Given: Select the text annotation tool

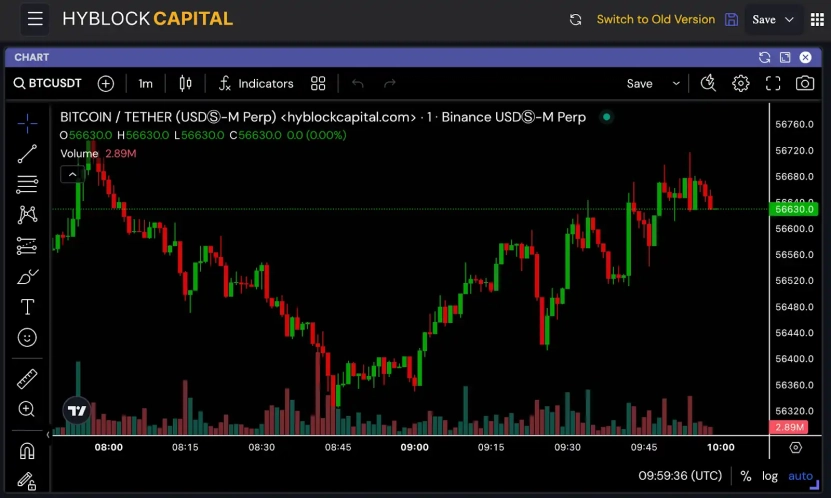Looking at the screenshot, I should click(27, 307).
